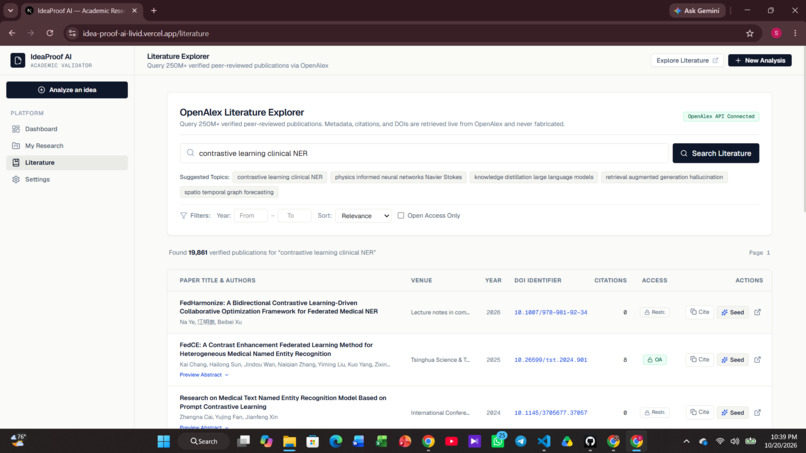Viewport: 806px width, 453px height.
Task: Go back in browser history
Action: [x=12, y=33]
